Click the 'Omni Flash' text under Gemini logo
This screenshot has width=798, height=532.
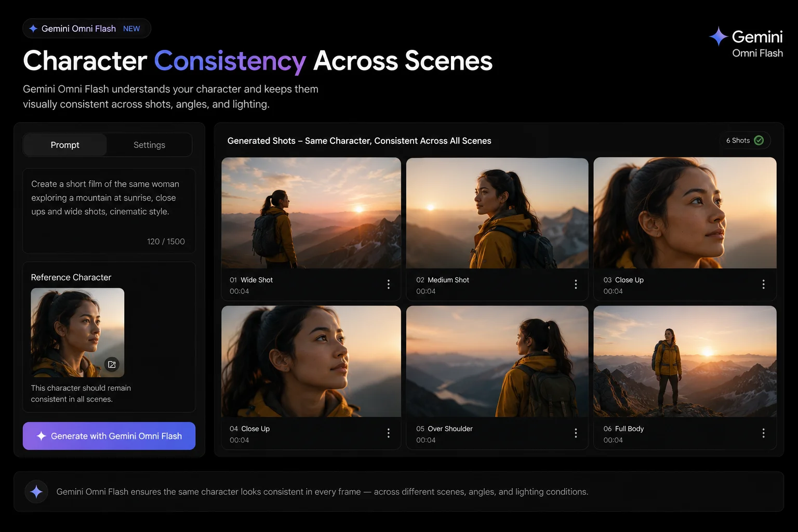pos(757,53)
